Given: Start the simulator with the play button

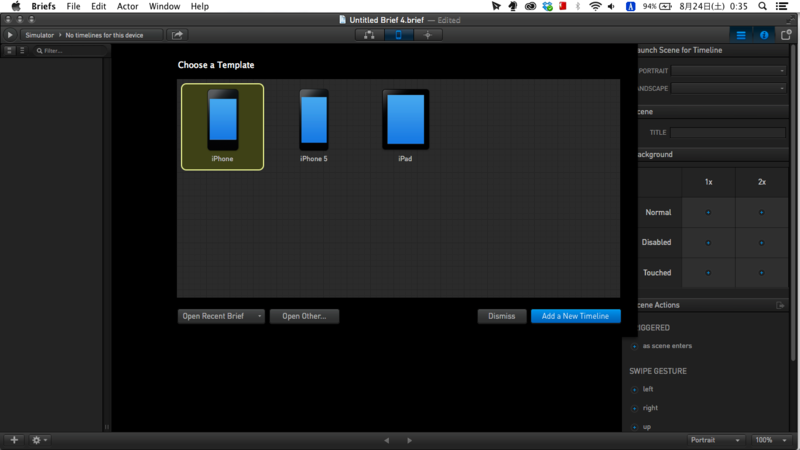Looking at the screenshot, I should (10, 35).
